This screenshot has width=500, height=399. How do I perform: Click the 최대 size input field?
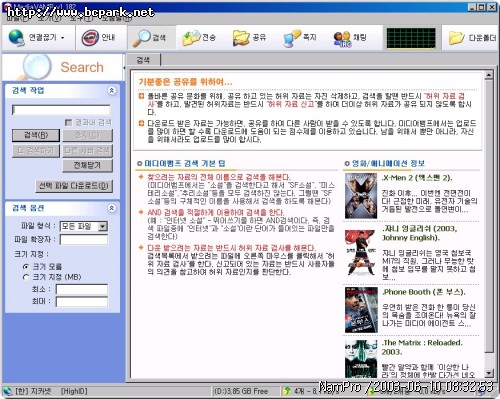82,302
